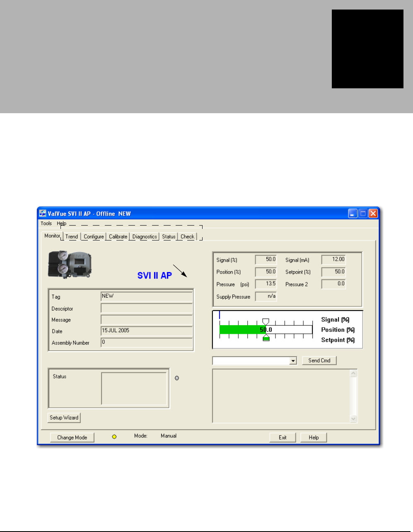The height and width of the screenshot is (532, 413).
Task: Click the Mode value Manual
Action: [x=169, y=436]
